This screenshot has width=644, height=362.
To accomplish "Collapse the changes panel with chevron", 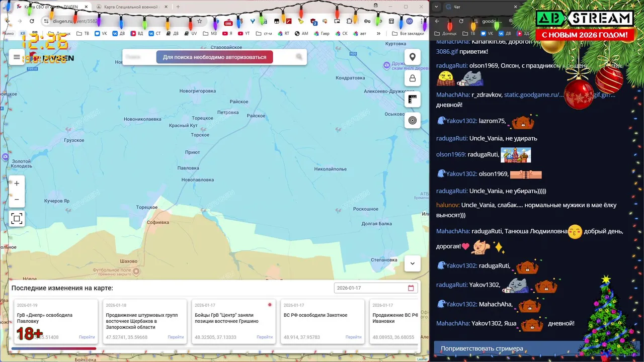I will [x=413, y=263].
